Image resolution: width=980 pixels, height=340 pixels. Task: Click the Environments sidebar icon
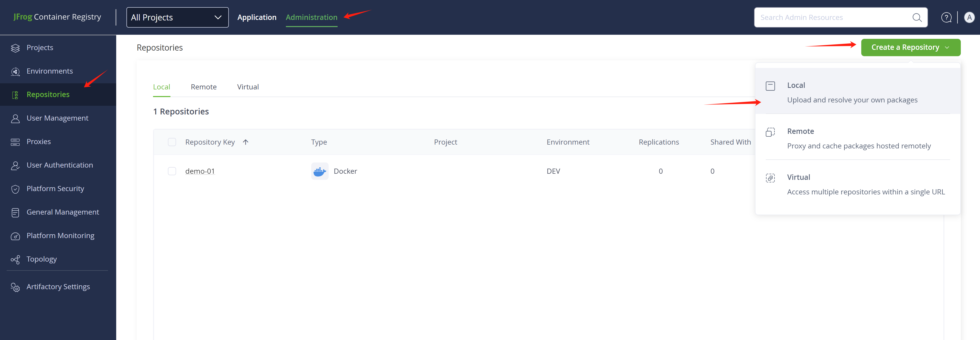(15, 72)
